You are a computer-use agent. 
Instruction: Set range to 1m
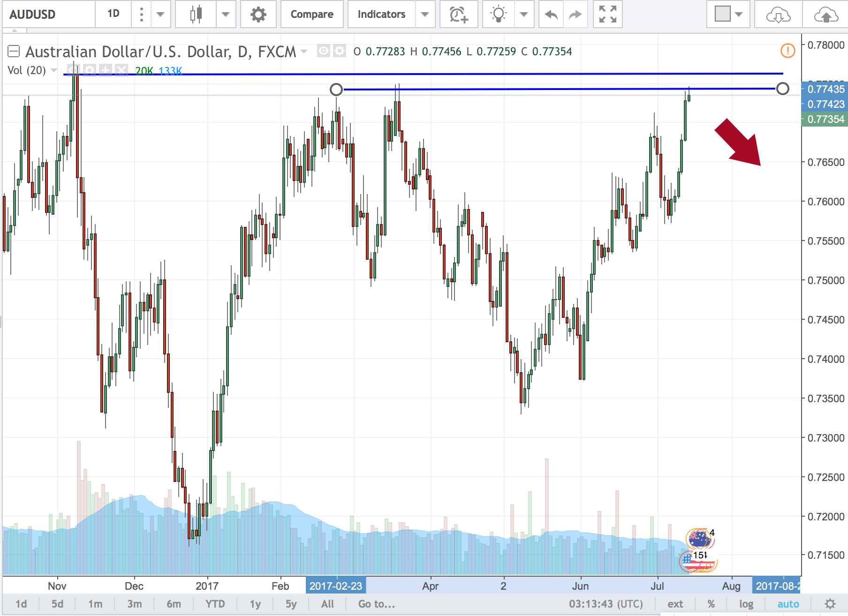[x=95, y=604]
